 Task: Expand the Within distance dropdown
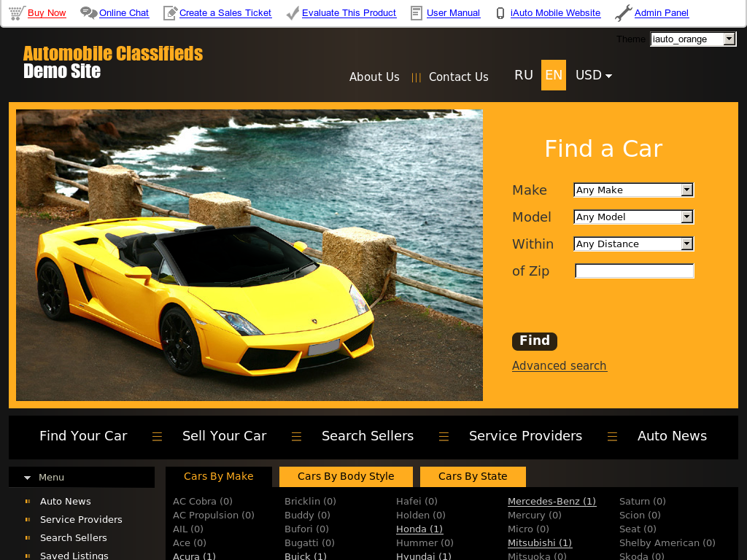click(x=633, y=244)
